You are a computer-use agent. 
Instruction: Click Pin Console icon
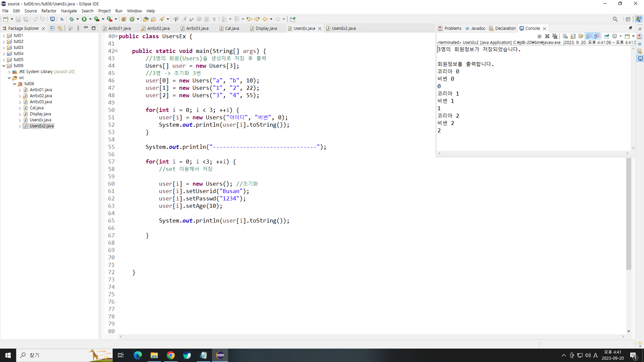pos(606,36)
